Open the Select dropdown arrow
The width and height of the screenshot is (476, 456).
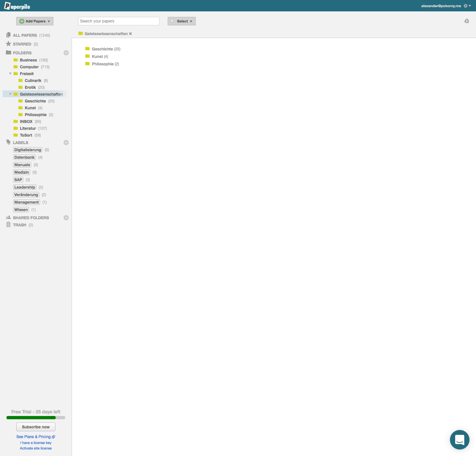coord(191,21)
